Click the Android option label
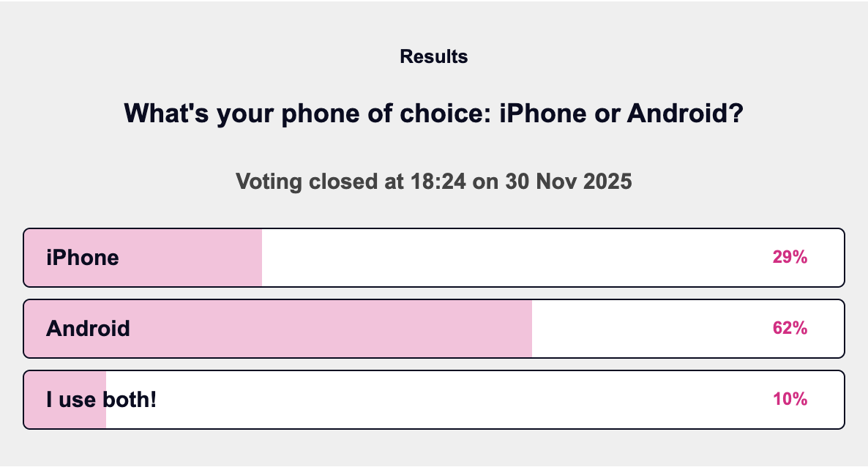868x470 pixels. 88,328
